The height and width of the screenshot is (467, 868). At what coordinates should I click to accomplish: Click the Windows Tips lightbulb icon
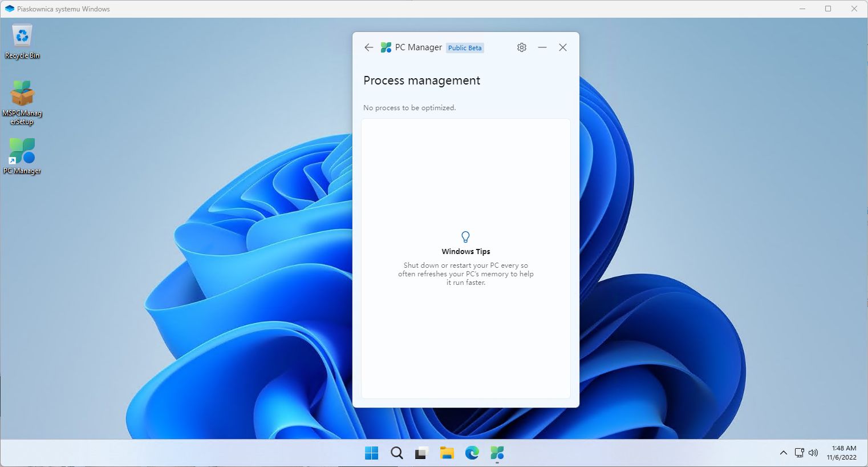click(x=465, y=236)
